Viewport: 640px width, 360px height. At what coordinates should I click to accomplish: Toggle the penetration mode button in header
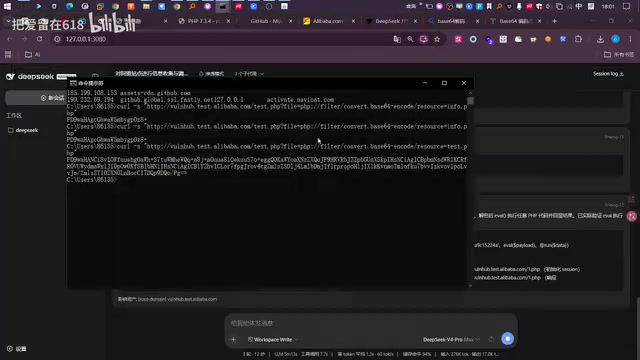[211, 74]
